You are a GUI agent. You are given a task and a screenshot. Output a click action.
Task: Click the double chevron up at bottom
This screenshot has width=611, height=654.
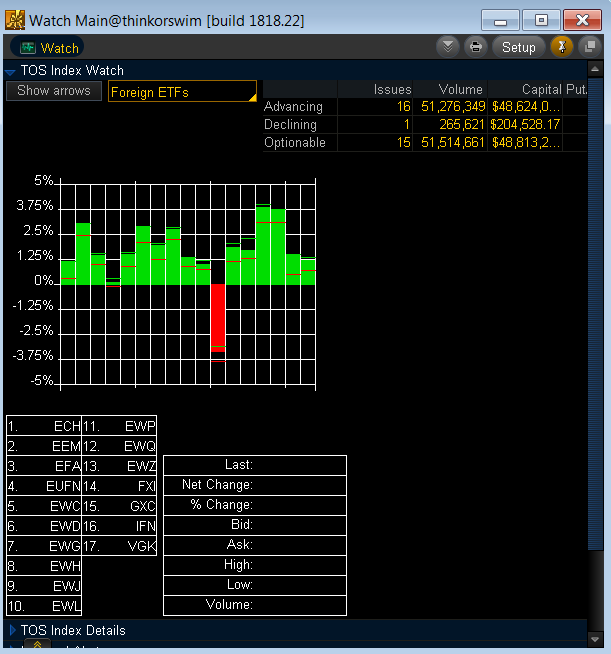[38, 644]
